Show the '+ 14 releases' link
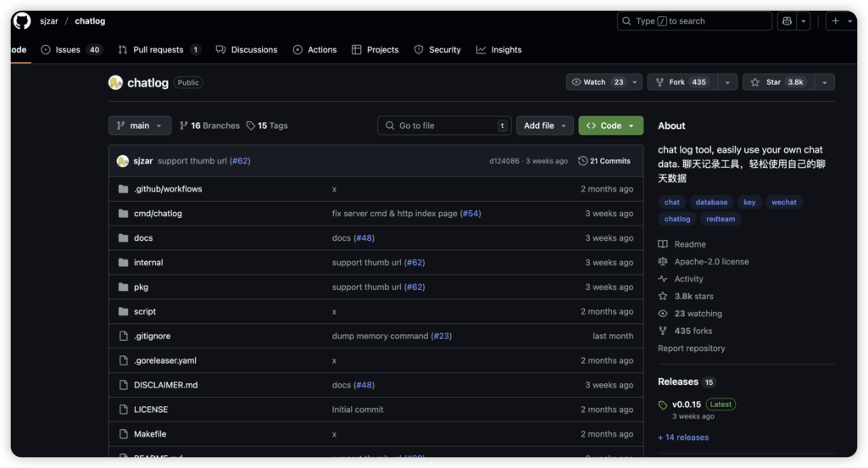868x468 pixels. (x=683, y=437)
